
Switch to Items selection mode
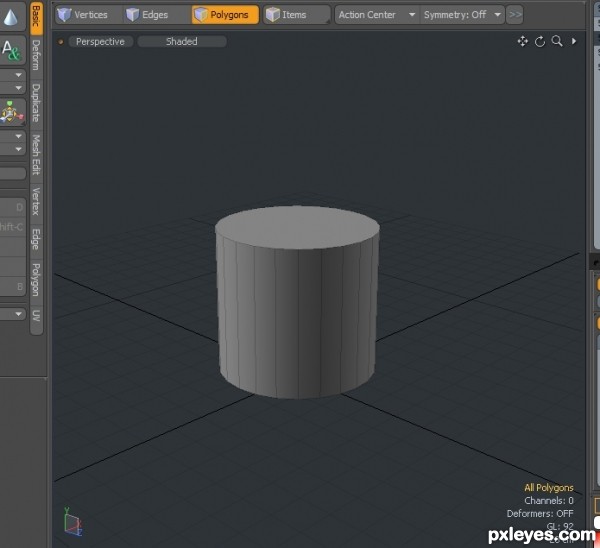pos(297,15)
